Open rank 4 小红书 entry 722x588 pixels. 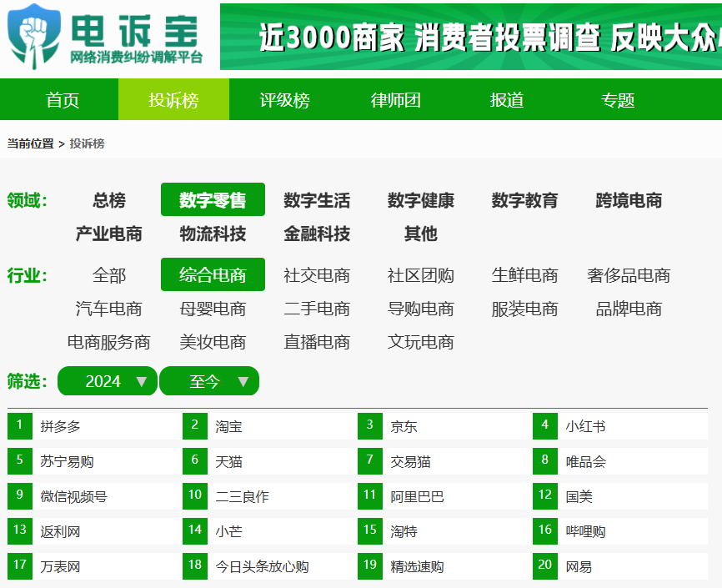click(620, 426)
